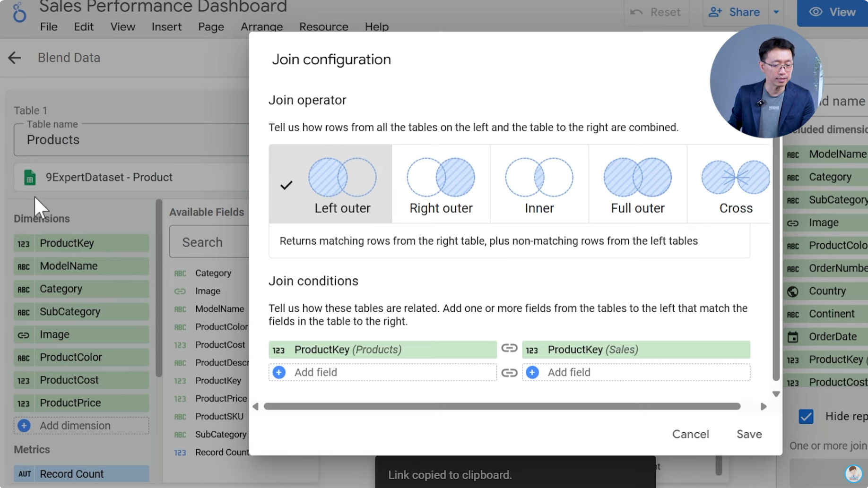Select the Right outer join operator

pos(441,184)
